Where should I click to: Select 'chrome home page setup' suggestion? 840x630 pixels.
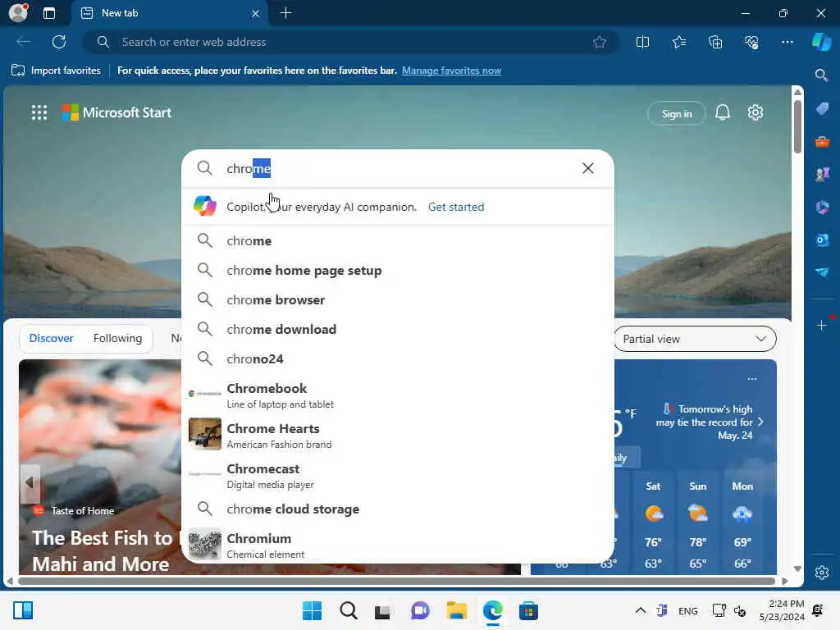pyautogui.click(x=398, y=270)
